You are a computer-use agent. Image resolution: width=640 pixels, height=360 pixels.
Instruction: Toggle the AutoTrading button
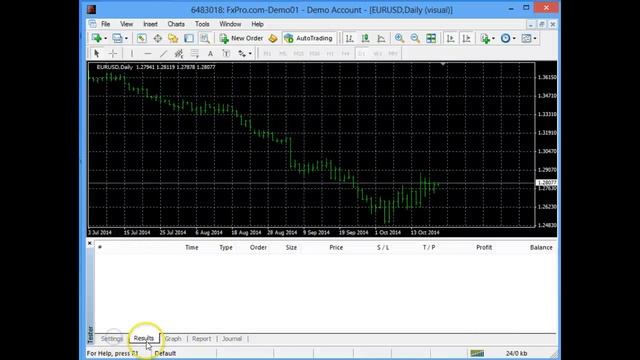(309, 38)
